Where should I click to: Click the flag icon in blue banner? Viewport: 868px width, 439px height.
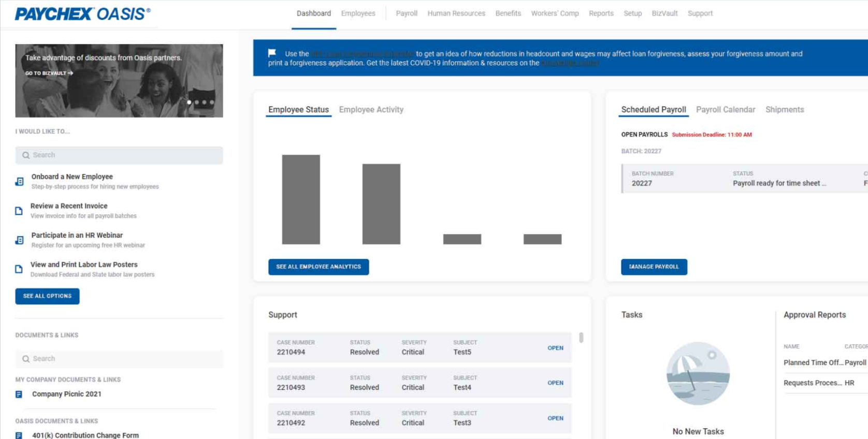click(x=272, y=53)
